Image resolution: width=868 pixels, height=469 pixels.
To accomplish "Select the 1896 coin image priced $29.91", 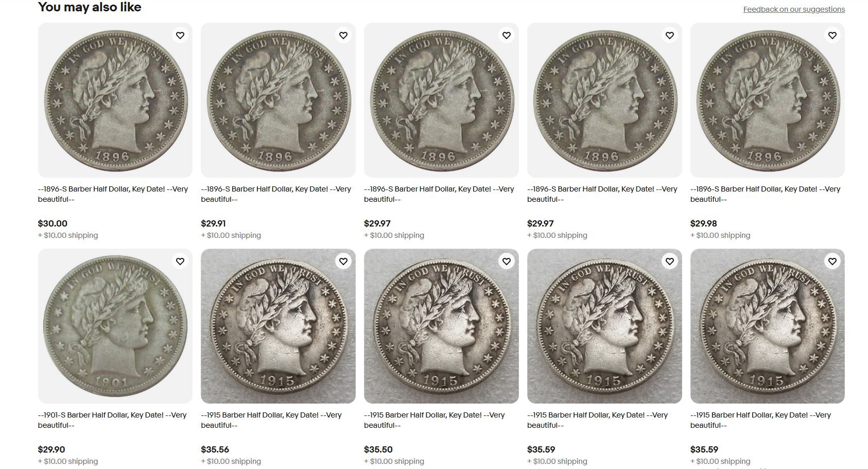I will click(278, 100).
